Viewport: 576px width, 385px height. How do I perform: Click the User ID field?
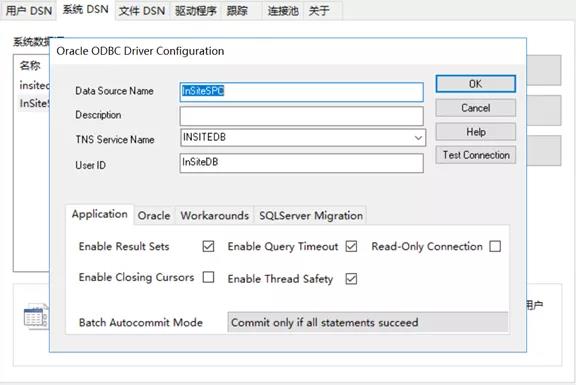pos(301,163)
